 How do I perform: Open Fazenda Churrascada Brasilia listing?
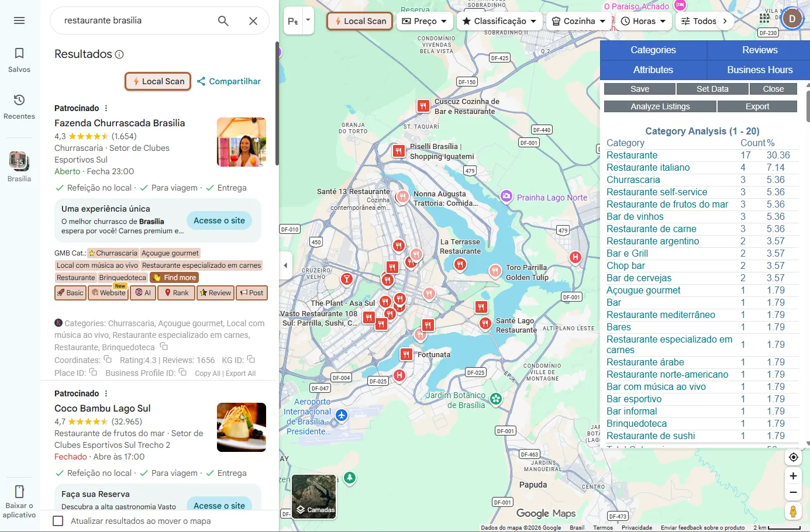(120, 123)
